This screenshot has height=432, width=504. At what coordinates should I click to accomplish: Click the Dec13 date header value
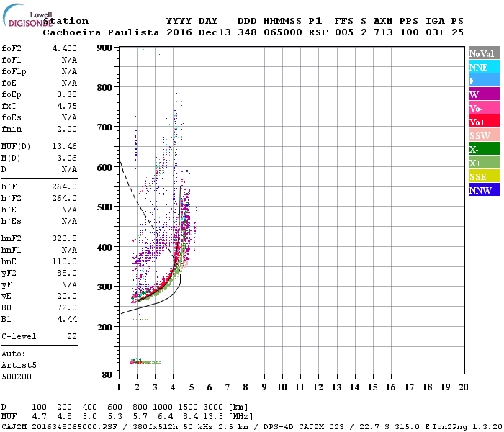[215, 32]
